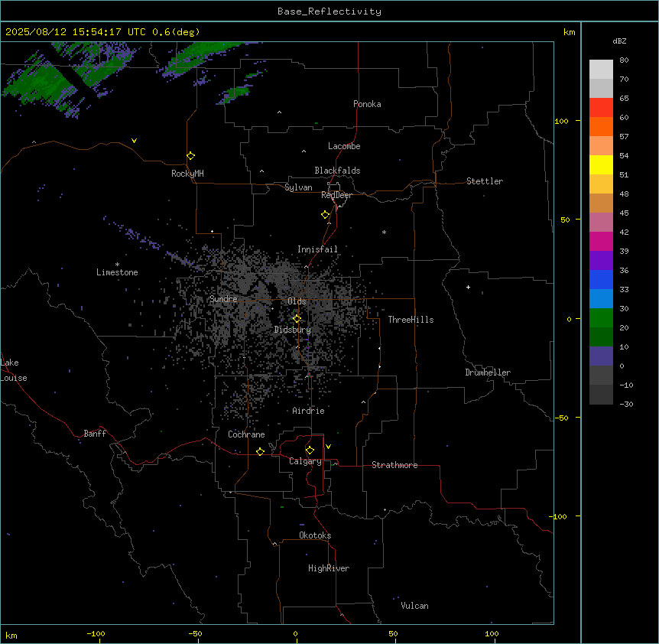
Task: Click the red 65 dBZ legend swatch
Action: point(601,107)
